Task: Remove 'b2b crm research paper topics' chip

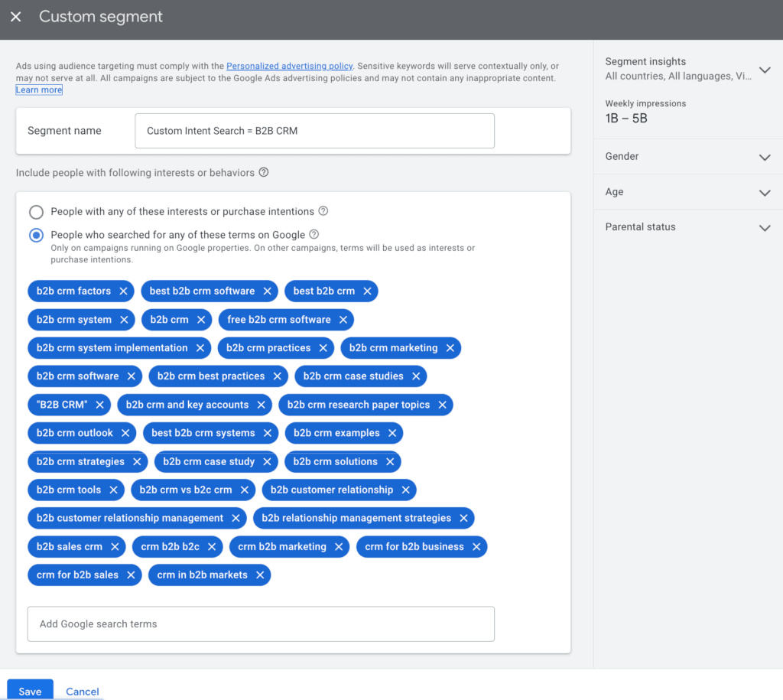Action: (442, 405)
